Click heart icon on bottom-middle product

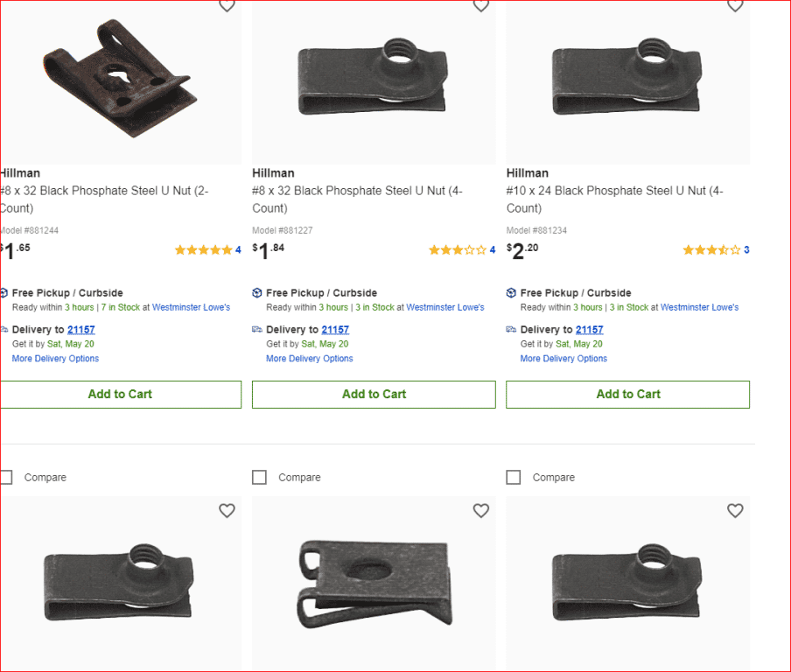480,510
